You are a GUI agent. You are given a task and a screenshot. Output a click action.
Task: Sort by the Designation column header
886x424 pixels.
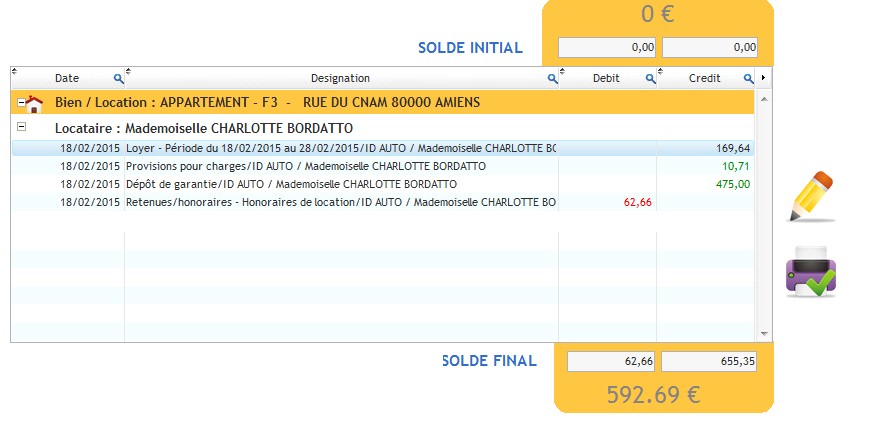point(340,78)
